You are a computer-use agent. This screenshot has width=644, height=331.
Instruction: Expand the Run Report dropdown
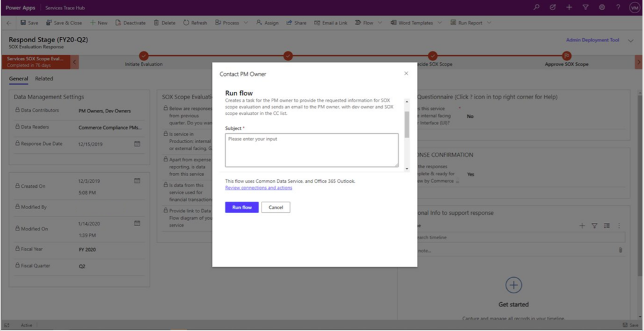(x=489, y=23)
